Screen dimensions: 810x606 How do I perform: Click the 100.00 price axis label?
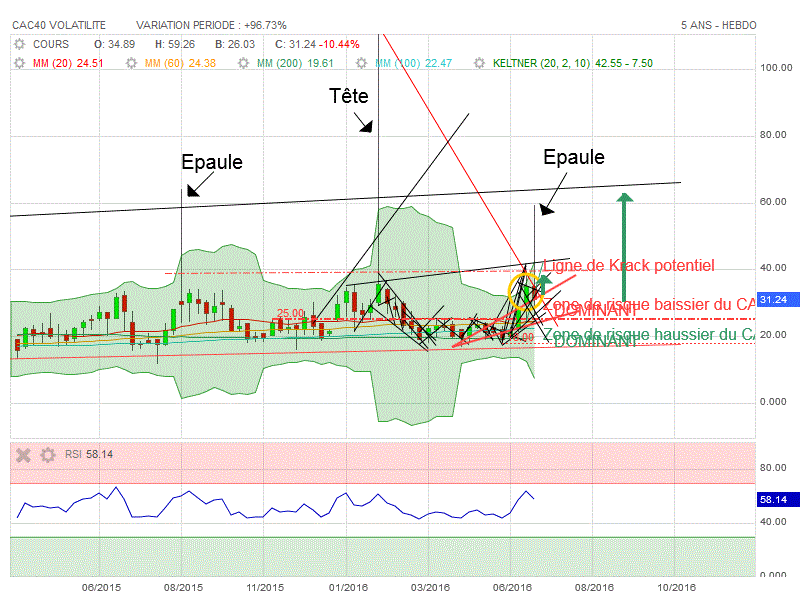(x=776, y=68)
